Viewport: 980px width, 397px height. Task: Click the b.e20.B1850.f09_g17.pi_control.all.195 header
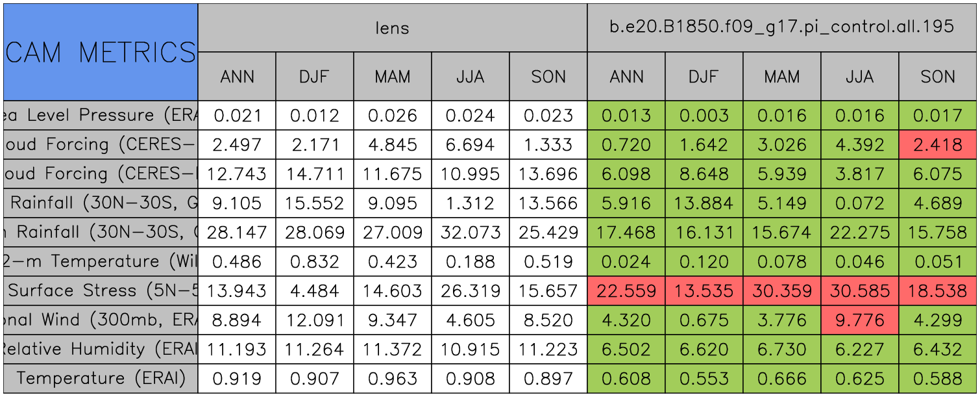[781, 28]
